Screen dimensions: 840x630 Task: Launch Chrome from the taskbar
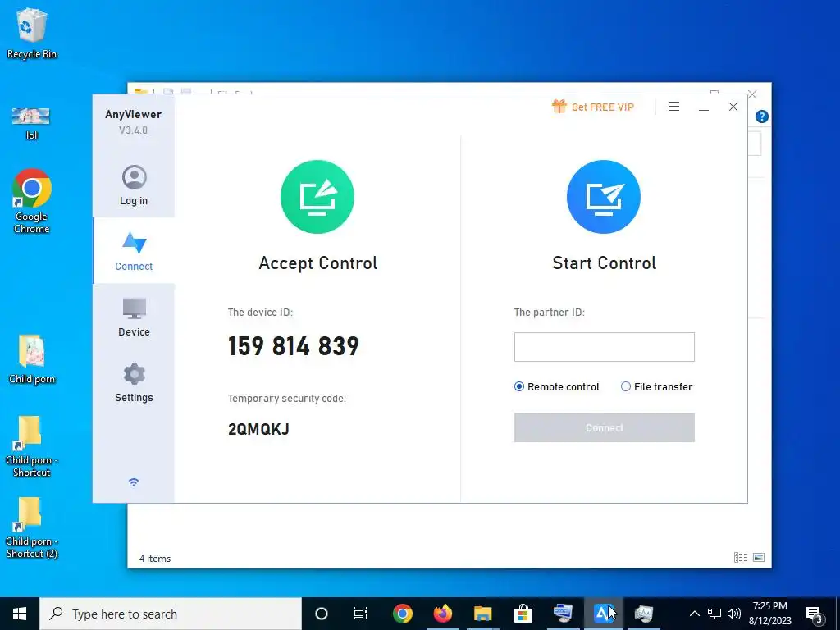pos(402,614)
